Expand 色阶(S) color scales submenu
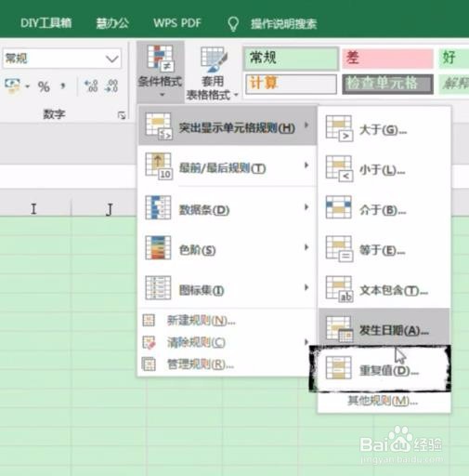This screenshot has height=476, width=469. (228, 248)
